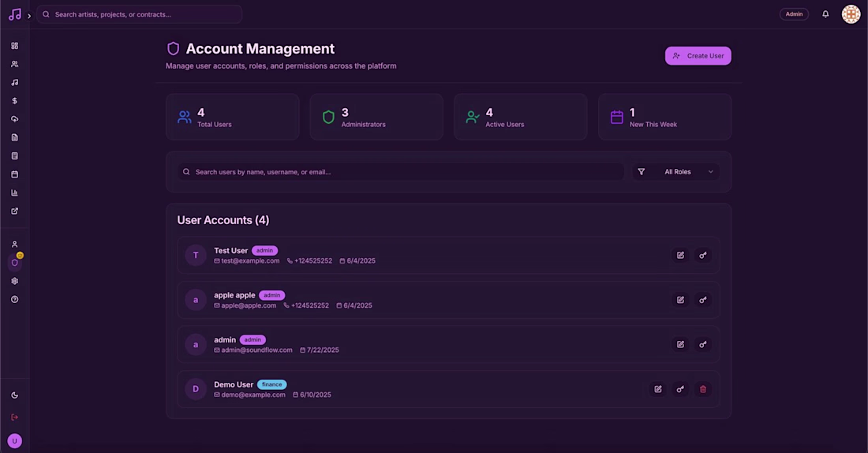This screenshot has width=868, height=453.
Task: Open the artists people icon in sidebar
Action: pyautogui.click(x=14, y=64)
